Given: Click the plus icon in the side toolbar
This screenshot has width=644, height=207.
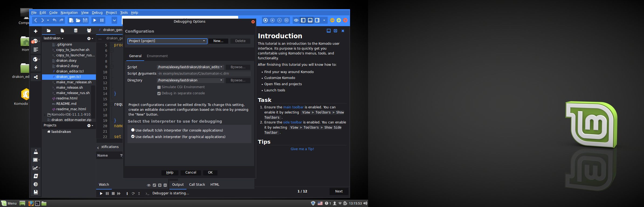Looking at the screenshot, I should [x=36, y=31].
